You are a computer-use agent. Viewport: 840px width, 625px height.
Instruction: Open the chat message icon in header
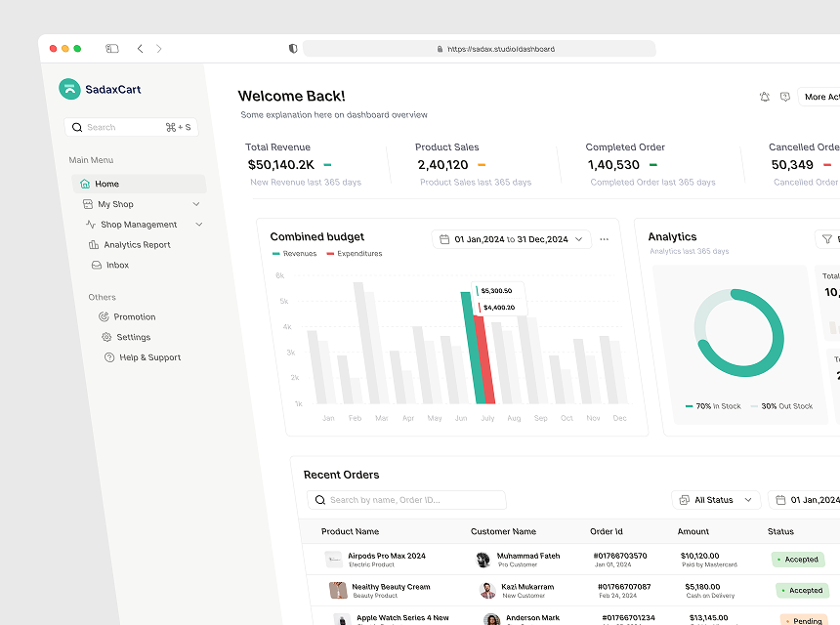coord(785,97)
